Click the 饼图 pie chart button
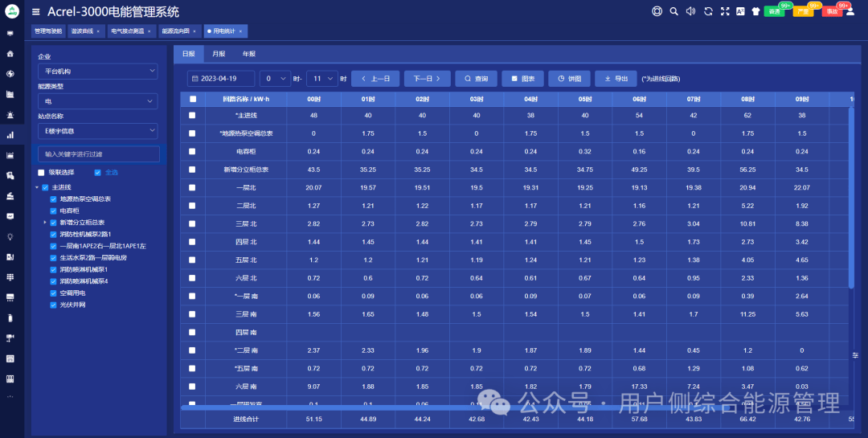868x438 pixels. point(569,79)
